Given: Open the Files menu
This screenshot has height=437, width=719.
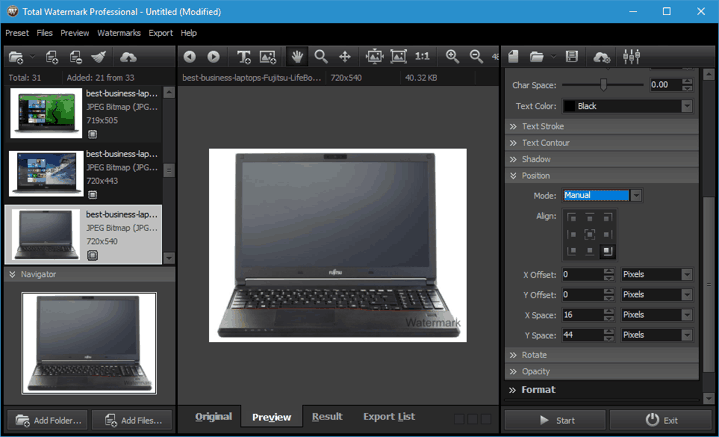Looking at the screenshot, I should click(x=44, y=33).
